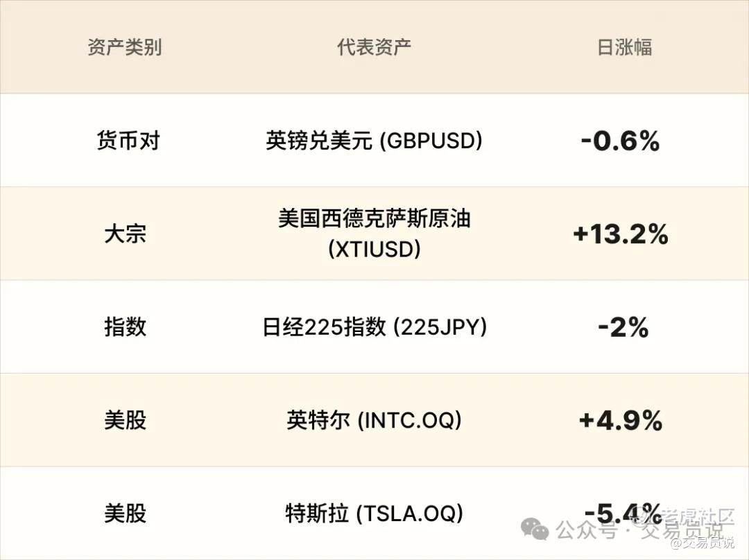
Task: Click the -2% daily change value
Action: 623,327
